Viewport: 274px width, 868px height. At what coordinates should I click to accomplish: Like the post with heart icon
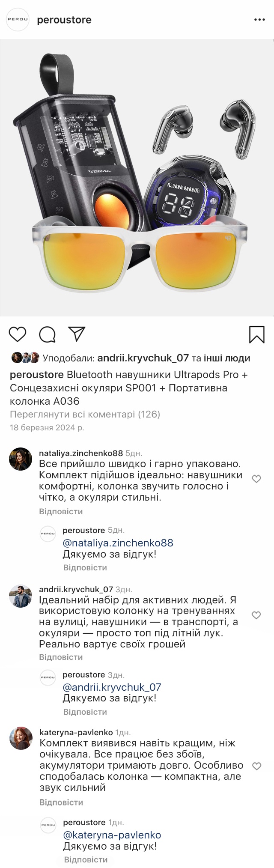pos(18,334)
